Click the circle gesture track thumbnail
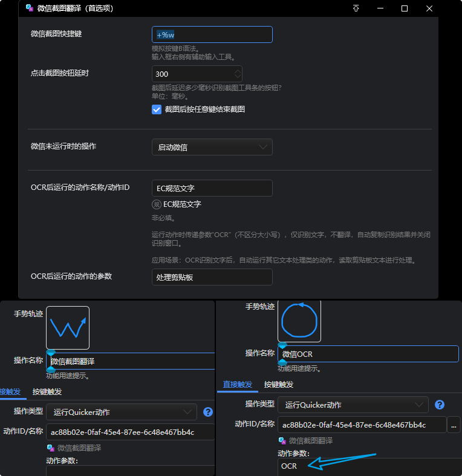The width and height of the screenshot is (462, 476). tap(299, 321)
